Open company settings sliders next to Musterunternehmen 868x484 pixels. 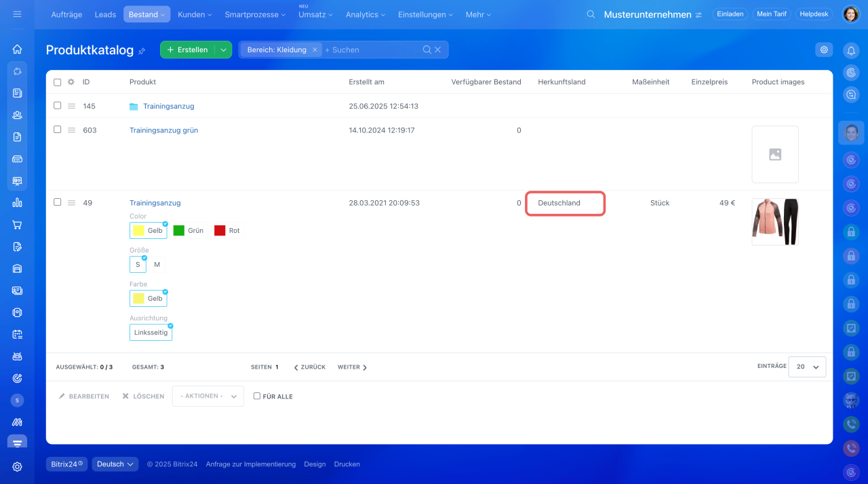click(x=698, y=15)
